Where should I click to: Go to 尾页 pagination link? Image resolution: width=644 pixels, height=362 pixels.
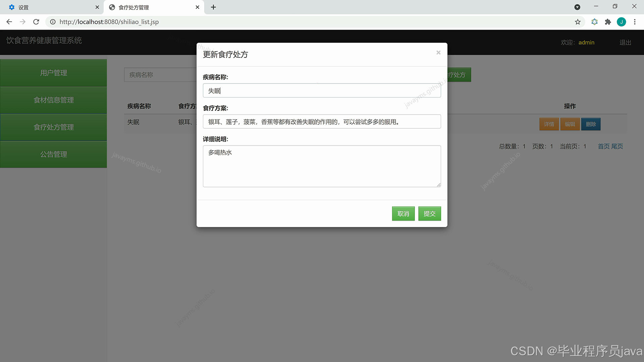617,146
